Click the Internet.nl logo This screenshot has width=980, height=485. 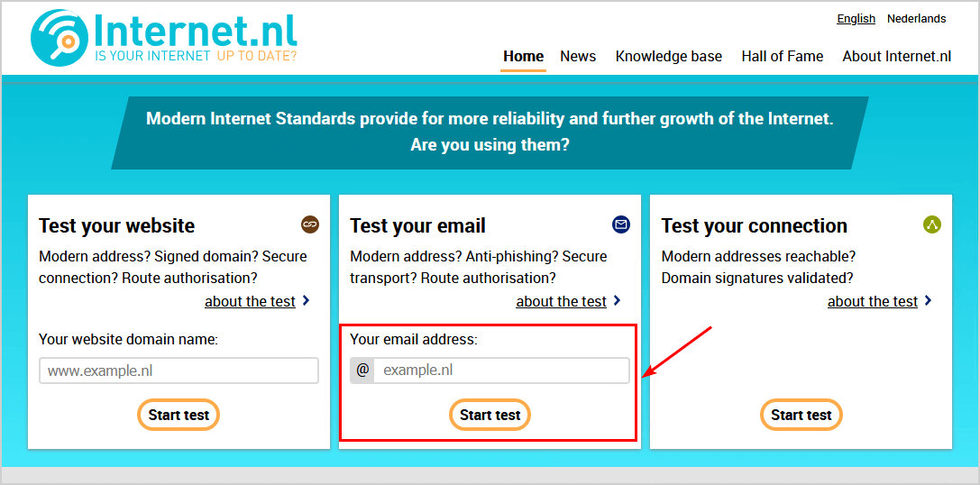pyautogui.click(x=164, y=38)
